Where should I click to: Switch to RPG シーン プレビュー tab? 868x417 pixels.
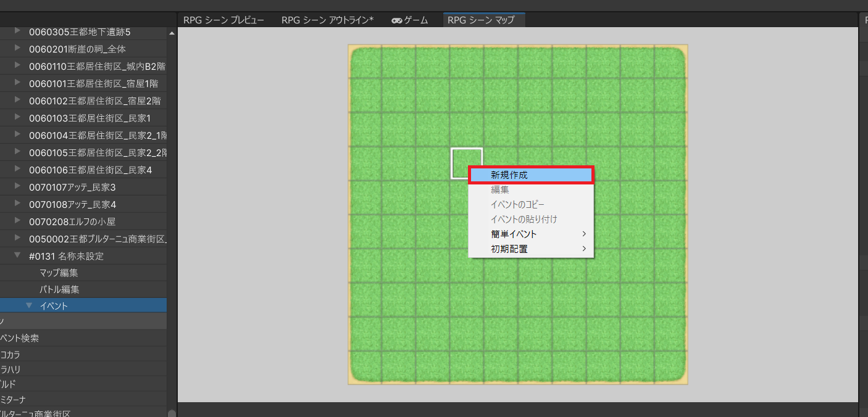point(223,20)
